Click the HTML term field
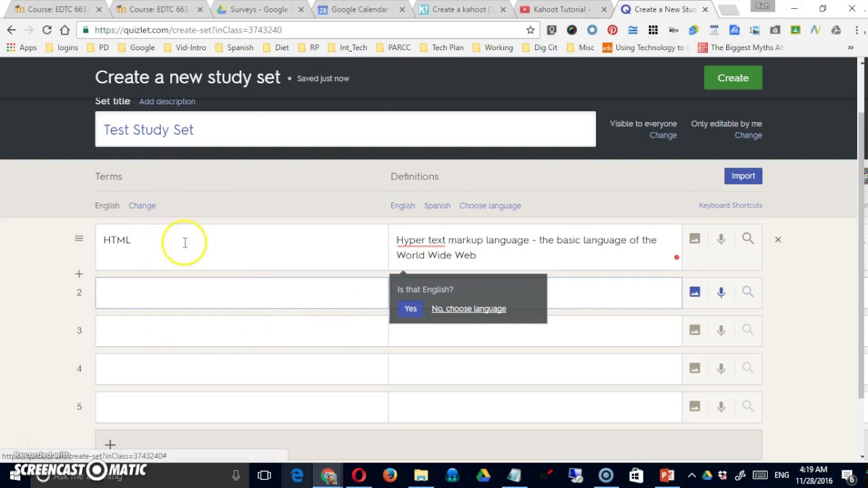 point(241,247)
